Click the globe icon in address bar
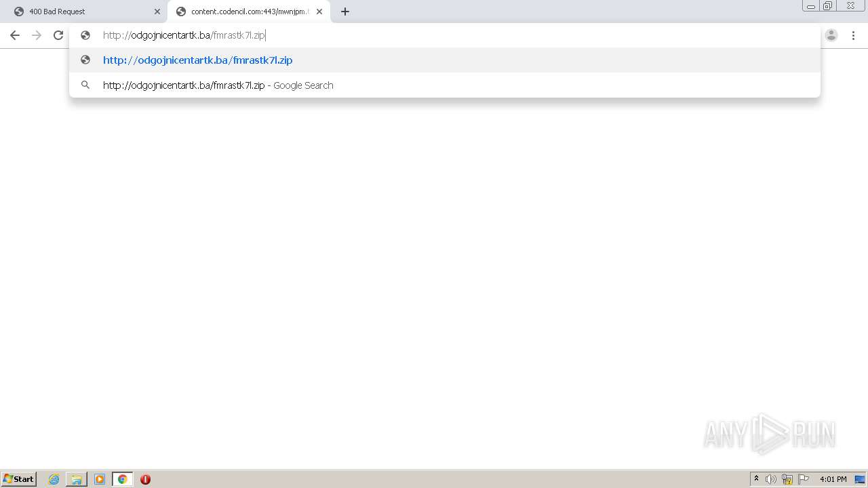The width and height of the screenshot is (868, 488). coord(85,35)
